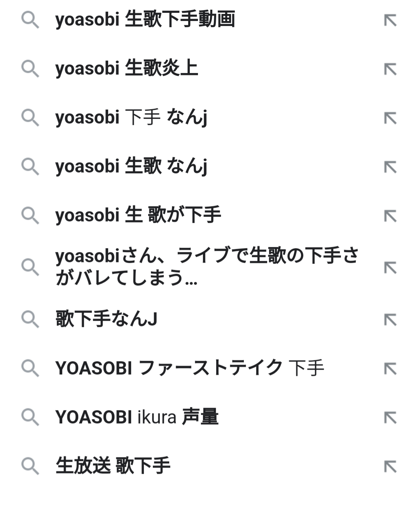Select the suggestion 'yoasobi 生歌炎上'
Screen dimensions: 420x506
(x=127, y=69)
